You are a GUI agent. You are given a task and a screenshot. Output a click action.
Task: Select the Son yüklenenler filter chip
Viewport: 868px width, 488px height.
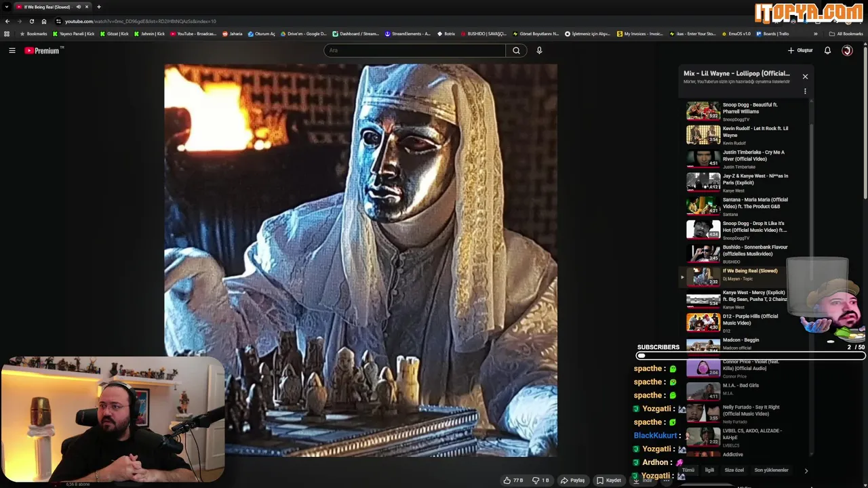coord(771,470)
